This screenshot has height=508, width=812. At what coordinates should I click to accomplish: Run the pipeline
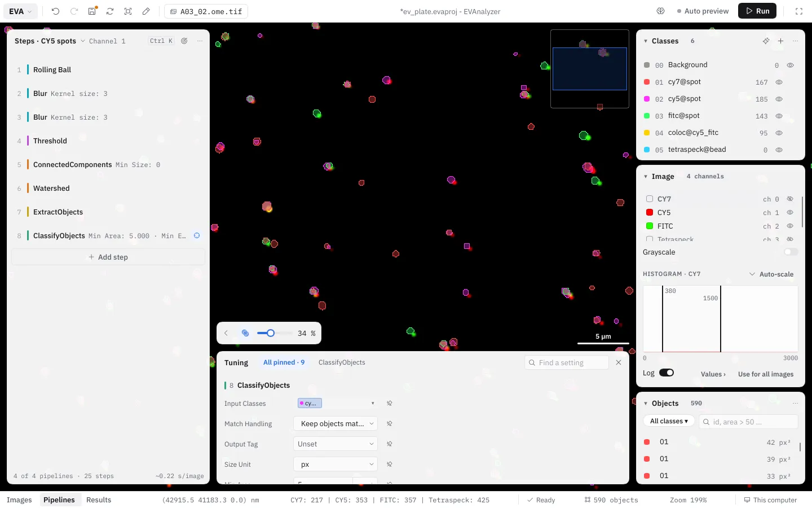pos(757,11)
